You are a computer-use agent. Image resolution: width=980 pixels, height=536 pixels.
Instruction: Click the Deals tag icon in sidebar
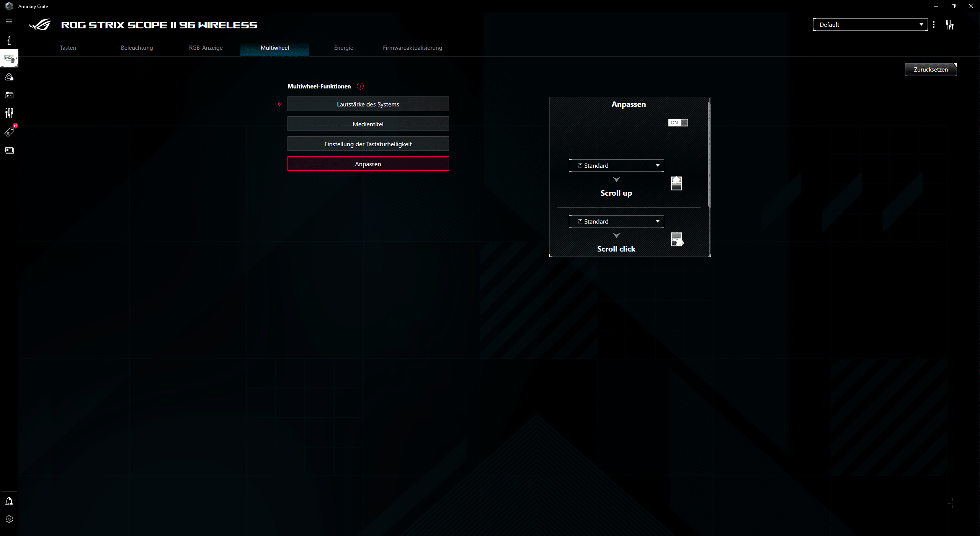pyautogui.click(x=9, y=132)
